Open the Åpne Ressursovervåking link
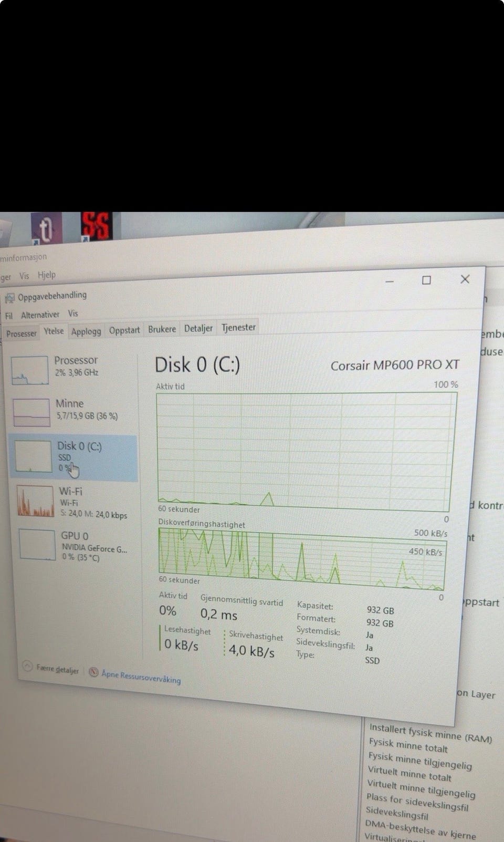The image size is (504, 842). 135,676
